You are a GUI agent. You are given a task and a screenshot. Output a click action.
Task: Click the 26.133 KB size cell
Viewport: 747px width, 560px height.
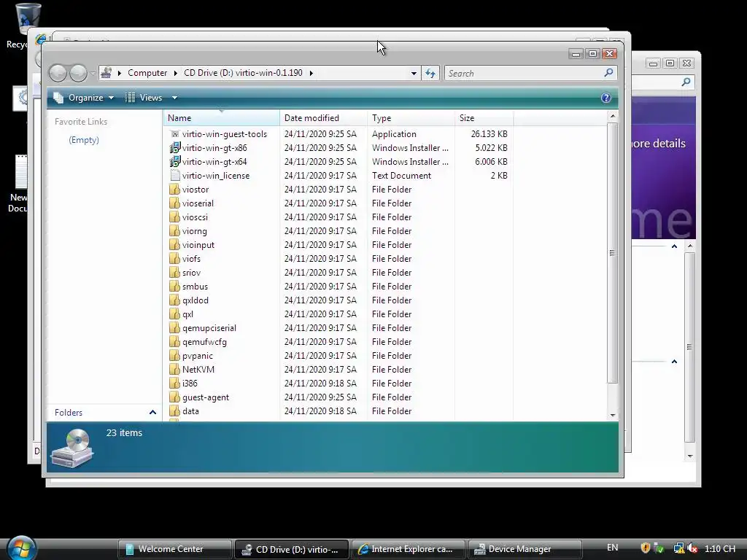pos(489,134)
